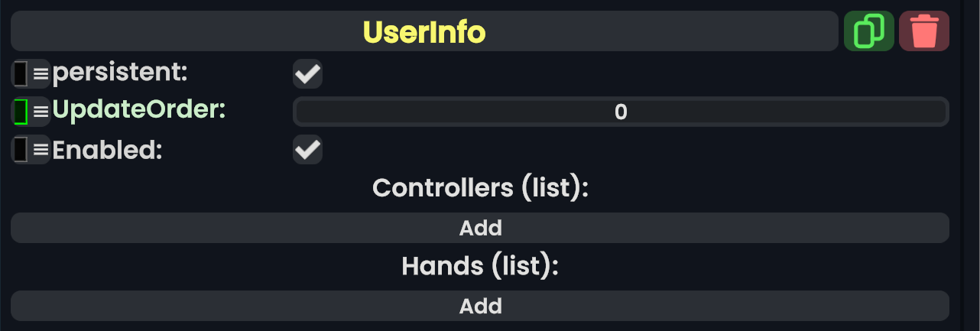Click the green-outlined rectangle icon beside UpdateOrder
980x331 pixels.
[21, 112]
